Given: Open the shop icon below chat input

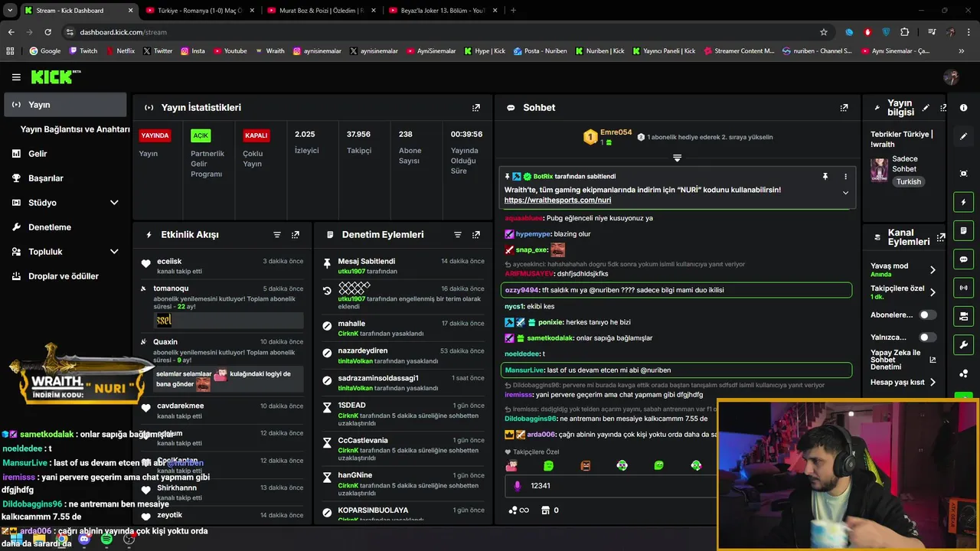Looking at the screenshot, I should point(546,510).
